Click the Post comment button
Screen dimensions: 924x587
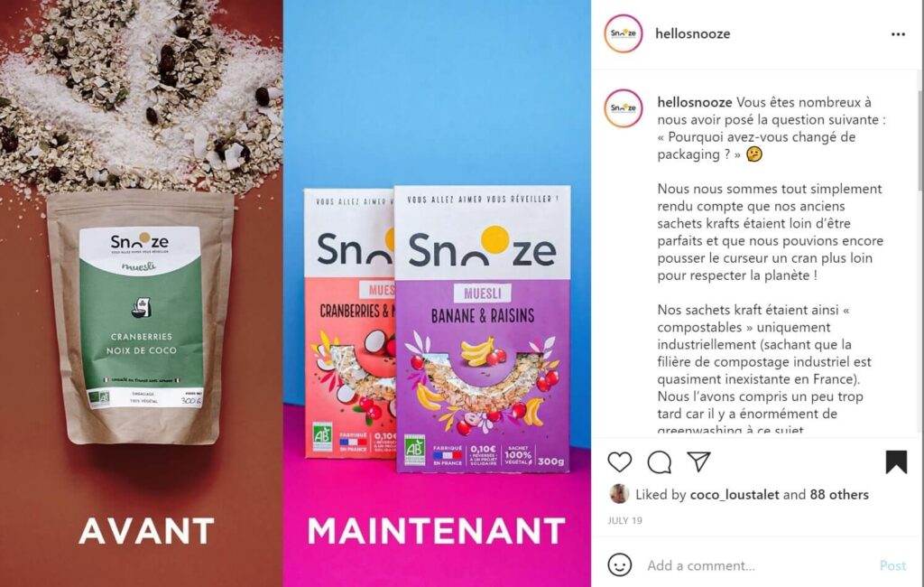tap(892, 565)
